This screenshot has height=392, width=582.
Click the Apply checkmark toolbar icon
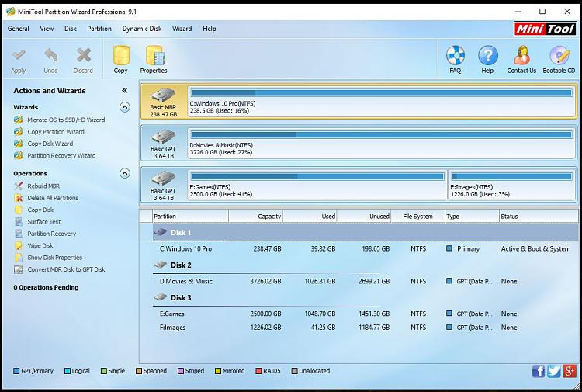click(x=19, y=56)
